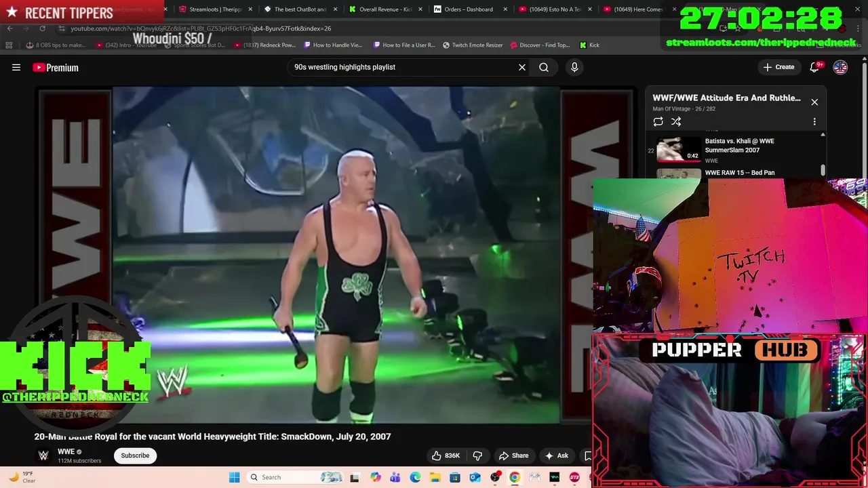Click the 20-Man Battle Royal video title
This screenshot has width=868, height=488.
pyautogui.click(x=212, y=436)
